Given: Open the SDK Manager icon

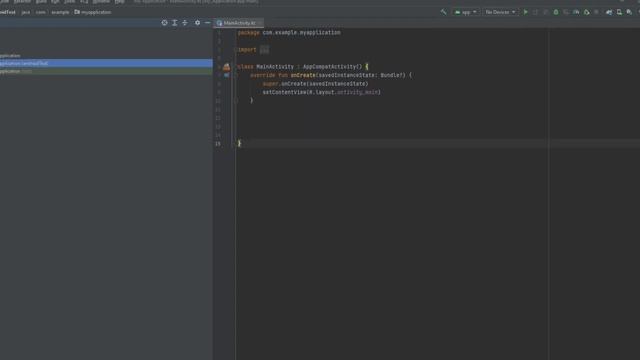Looking at the screenshot, I should pos(629,12).
